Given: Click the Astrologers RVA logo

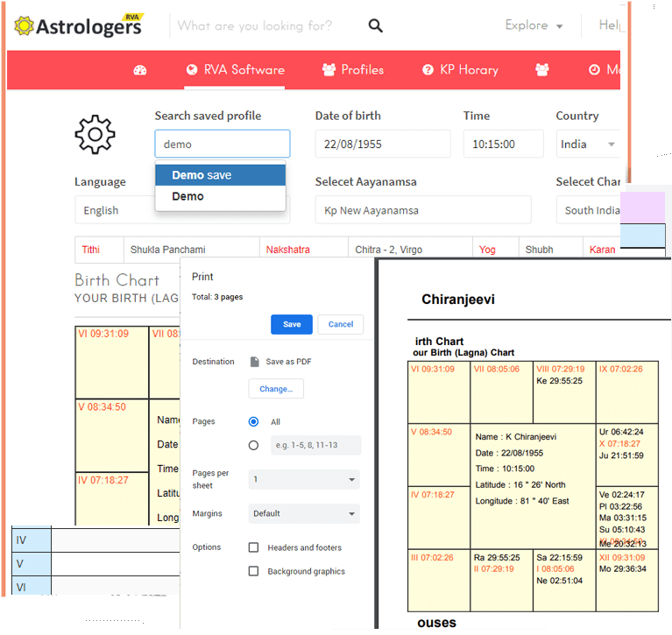Looking at the screenshot, I should point(78,25).
